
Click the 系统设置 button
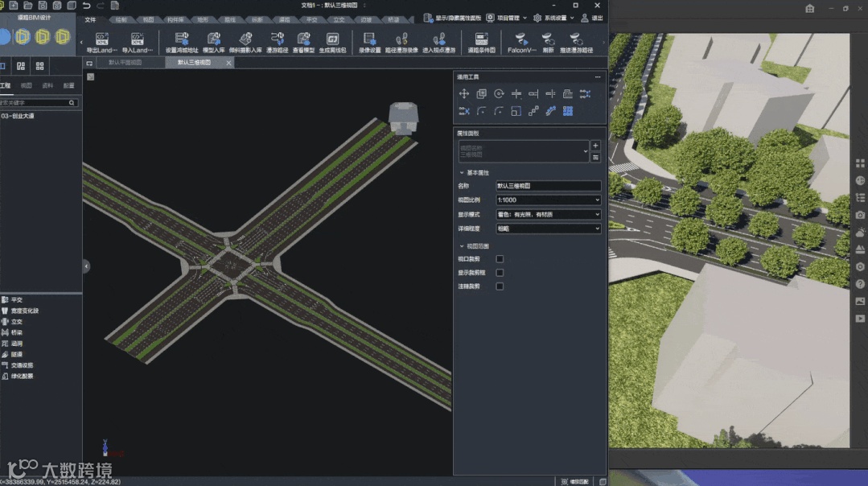click(x=554, y=18)
